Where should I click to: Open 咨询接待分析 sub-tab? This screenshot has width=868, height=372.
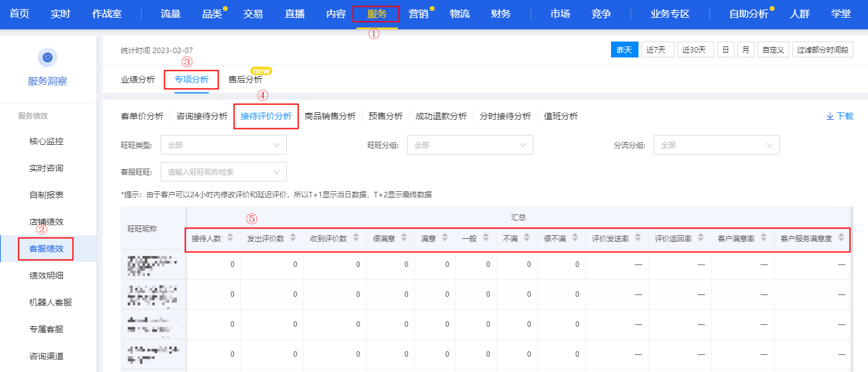202,116
